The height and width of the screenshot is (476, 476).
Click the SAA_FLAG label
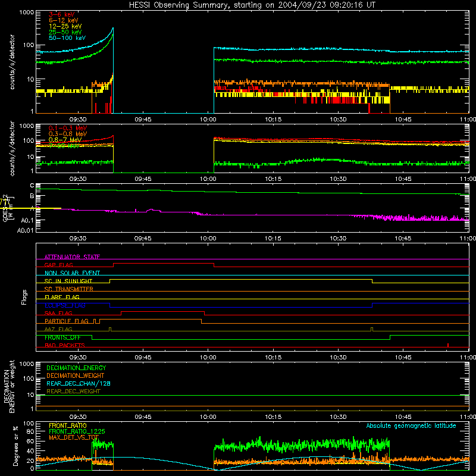click(x=58, y=313)
